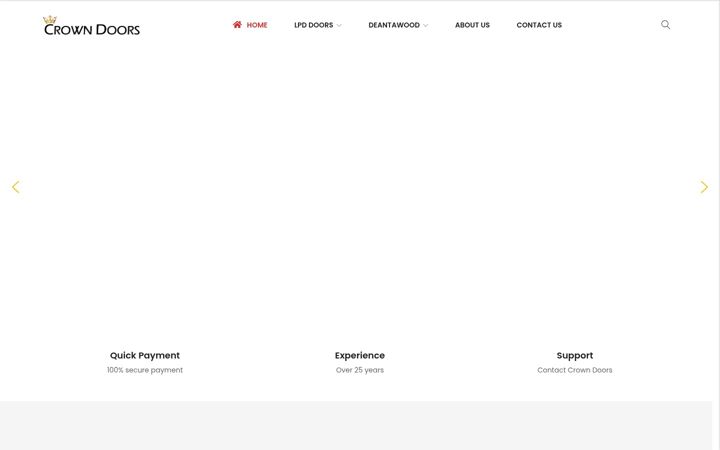Click the Crown Doors logo
720x450 pixels.
pyautogui.click(x=91, y=26)
